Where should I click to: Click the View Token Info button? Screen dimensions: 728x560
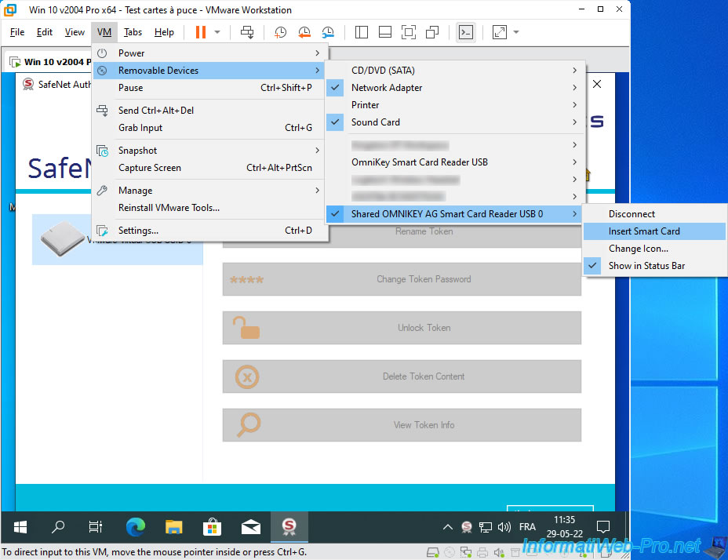click(402, 425)
